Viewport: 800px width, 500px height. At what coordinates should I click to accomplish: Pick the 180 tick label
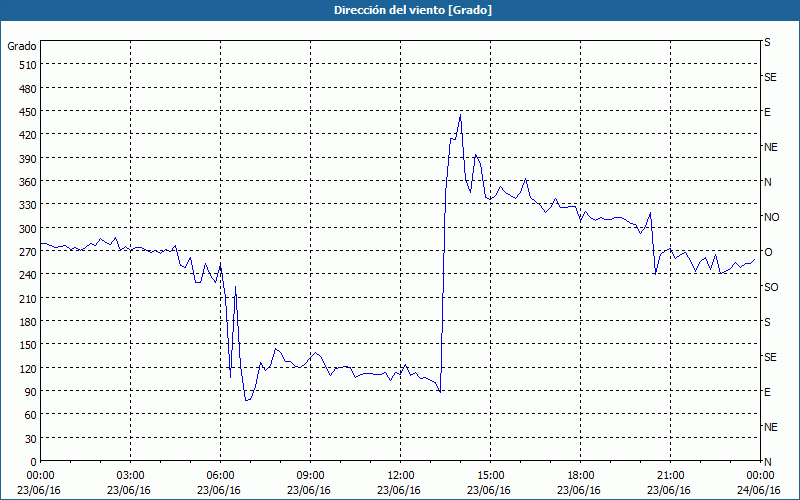pos(28,322)
